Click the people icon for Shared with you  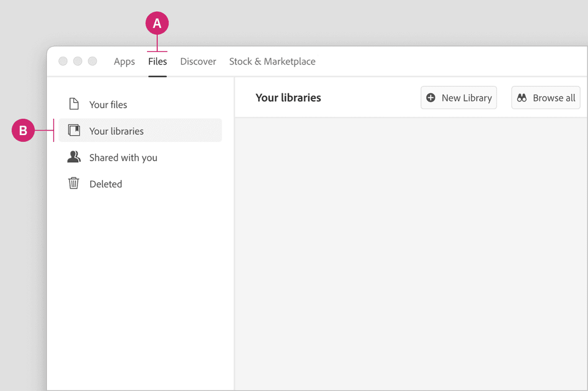74,157
